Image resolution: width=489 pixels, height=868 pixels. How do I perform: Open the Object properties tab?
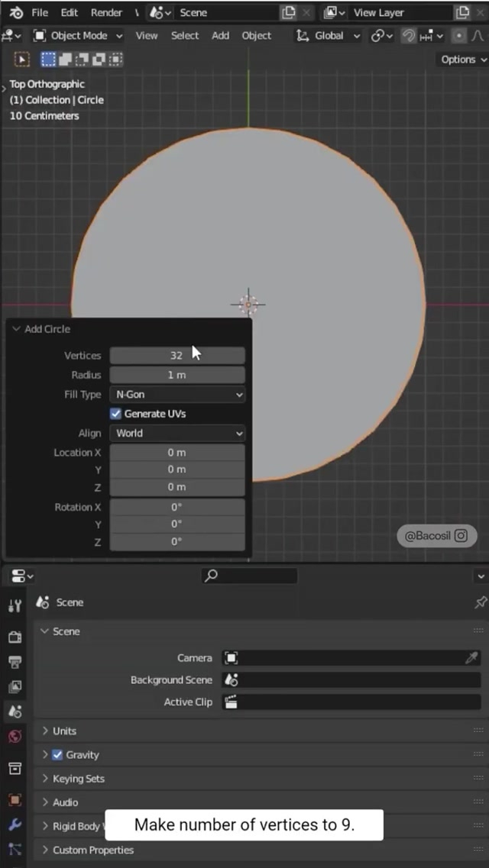[15, 799]
